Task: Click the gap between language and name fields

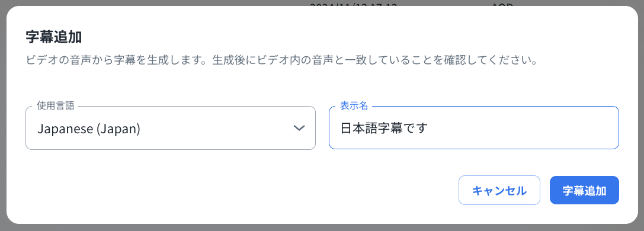Action: (x=322, y=128)
